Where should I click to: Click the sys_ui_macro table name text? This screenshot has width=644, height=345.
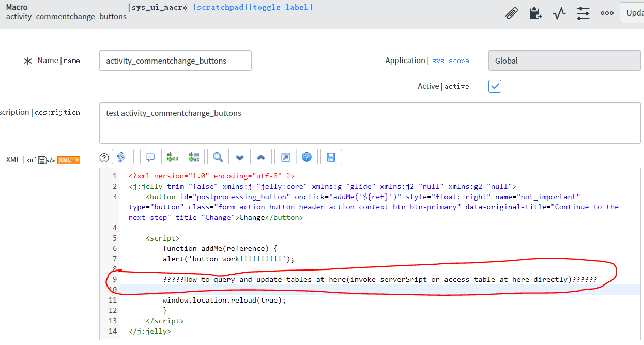pyautogui.click(x=160, y=7)
